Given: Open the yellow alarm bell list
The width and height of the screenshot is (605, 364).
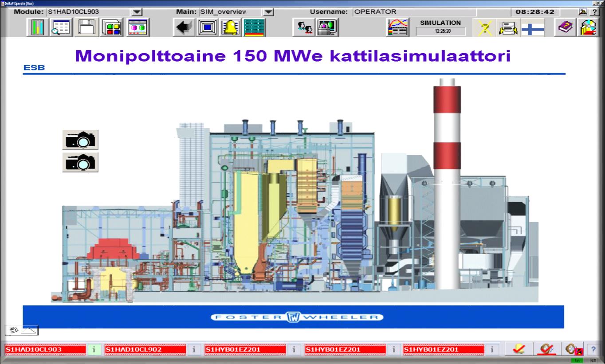Looking at the screenshot, I should point(231,27).
